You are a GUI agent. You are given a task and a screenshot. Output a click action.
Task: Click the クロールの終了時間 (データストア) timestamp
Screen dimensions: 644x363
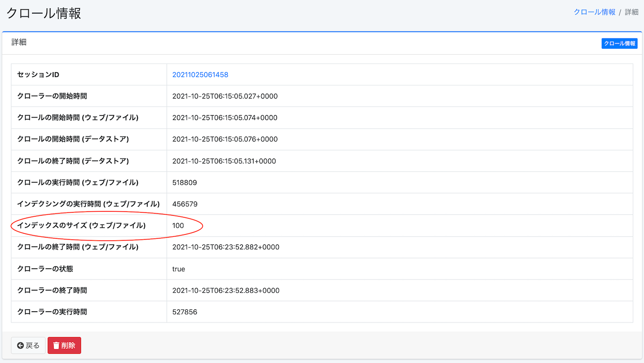(x=224, y=161)
